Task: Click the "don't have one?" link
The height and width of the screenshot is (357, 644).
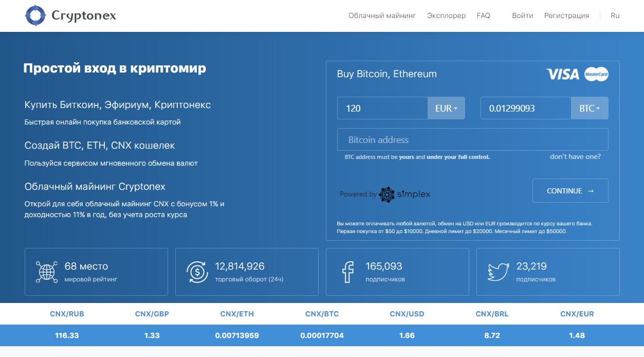Action: [x=575, y=156]
